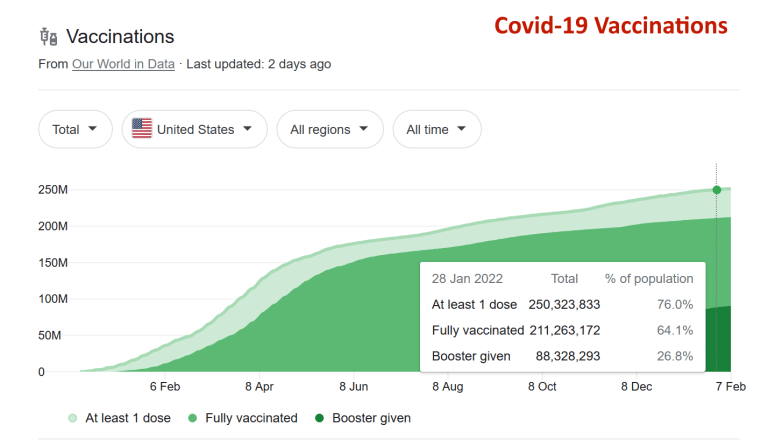This screenshot has height=446, width=768.
Task: Click the Booster given legend dot
Action: point(319,418)
